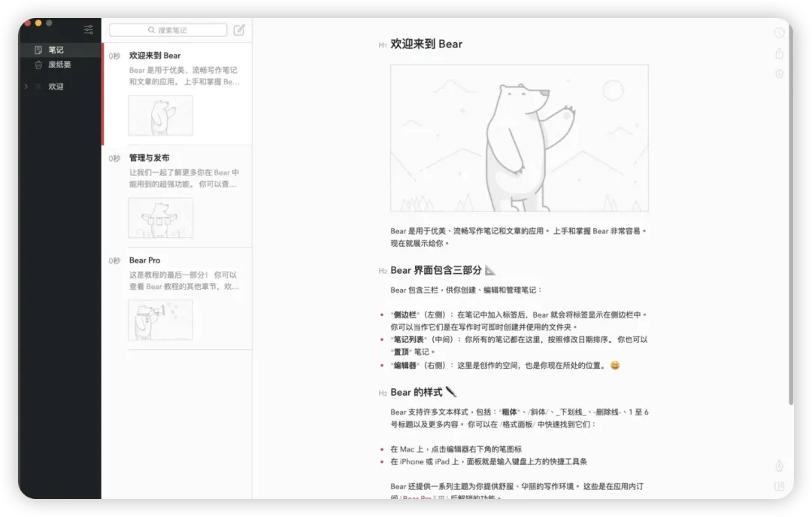
Task: Open the note info icon
Action: coord(779,32)
